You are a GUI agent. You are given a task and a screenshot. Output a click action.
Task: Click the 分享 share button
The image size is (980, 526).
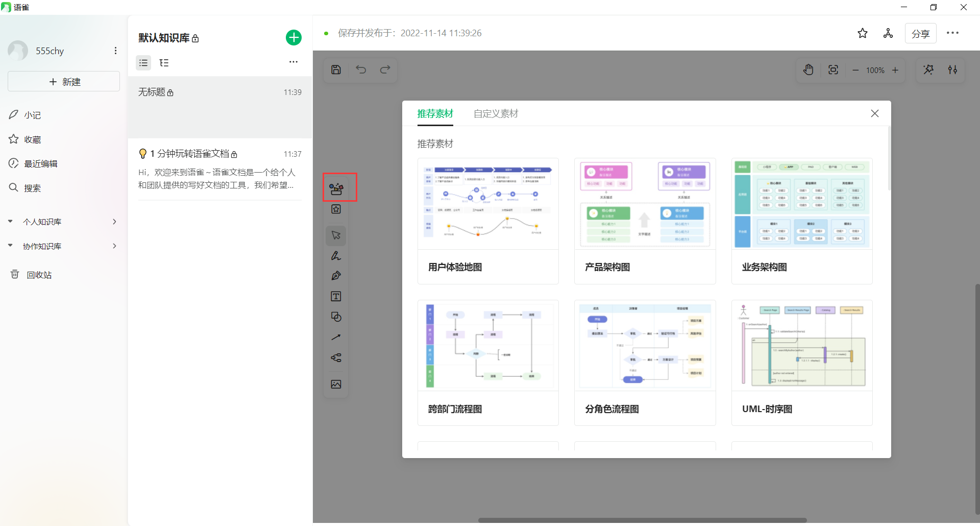click(x=920, y=34)
